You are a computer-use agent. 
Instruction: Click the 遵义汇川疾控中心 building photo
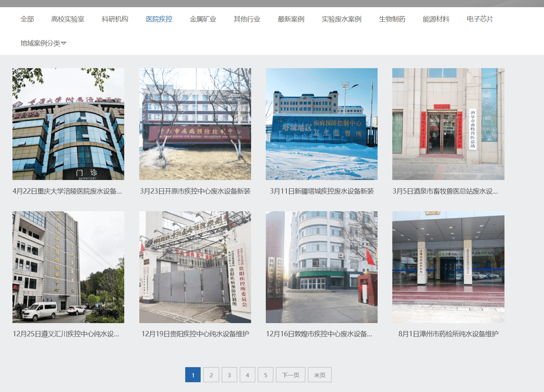[68, 267]
